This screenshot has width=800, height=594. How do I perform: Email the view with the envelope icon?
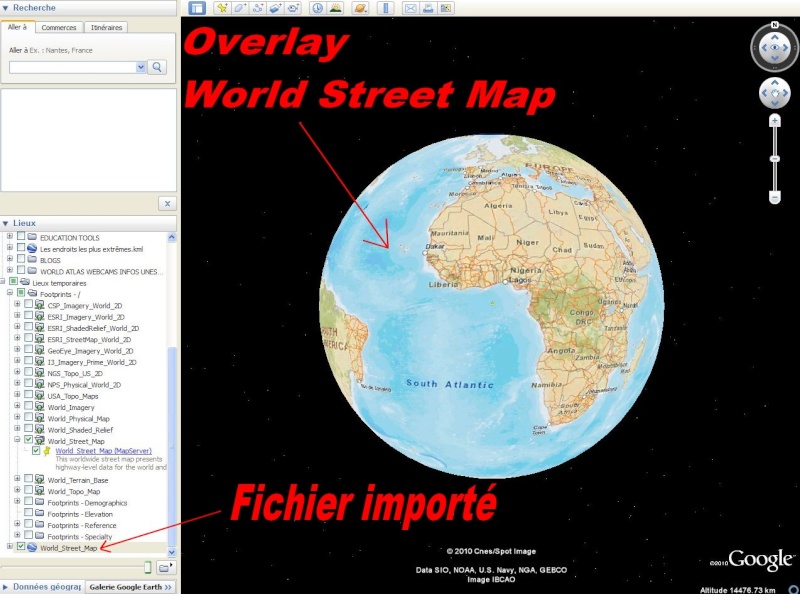pyautogui.click(x=410, y=8)
